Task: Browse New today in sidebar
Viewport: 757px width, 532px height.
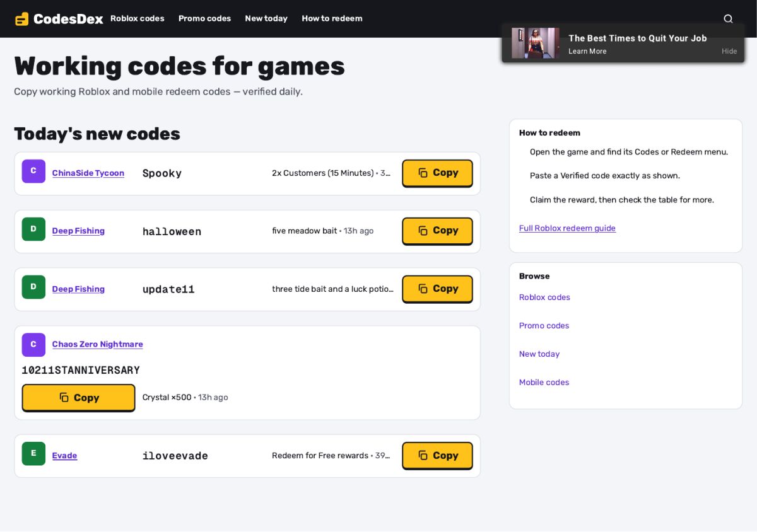Action: pos(539,354)
